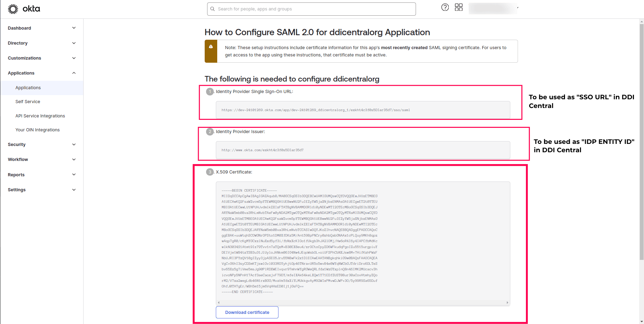Open the Settings section in sidebar
644x324 pixels.
(17, 190)
